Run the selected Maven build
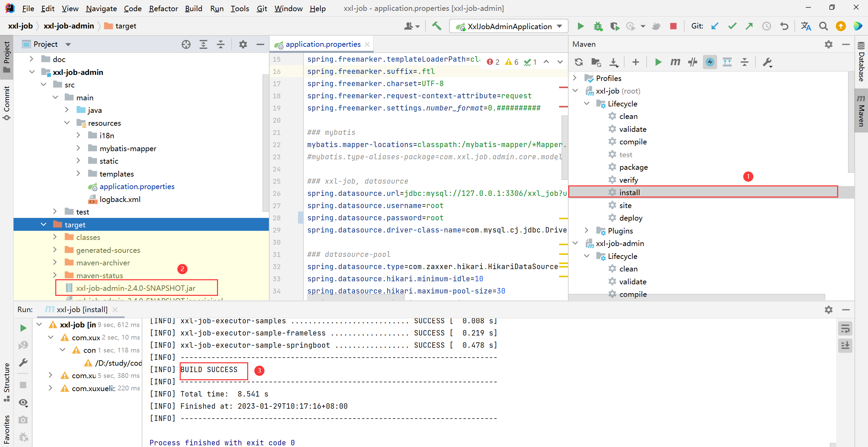 pyautogui.click(x=658, y=62)
